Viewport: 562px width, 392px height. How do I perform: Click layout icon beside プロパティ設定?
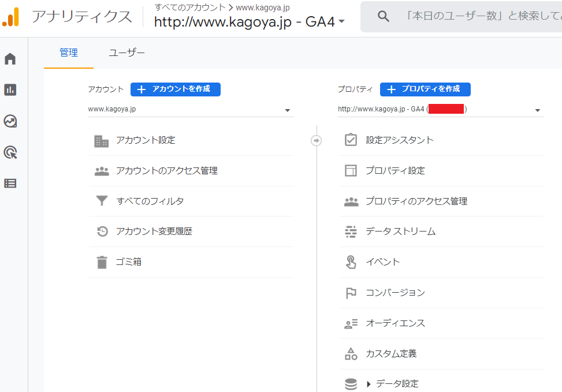point(351,170)
